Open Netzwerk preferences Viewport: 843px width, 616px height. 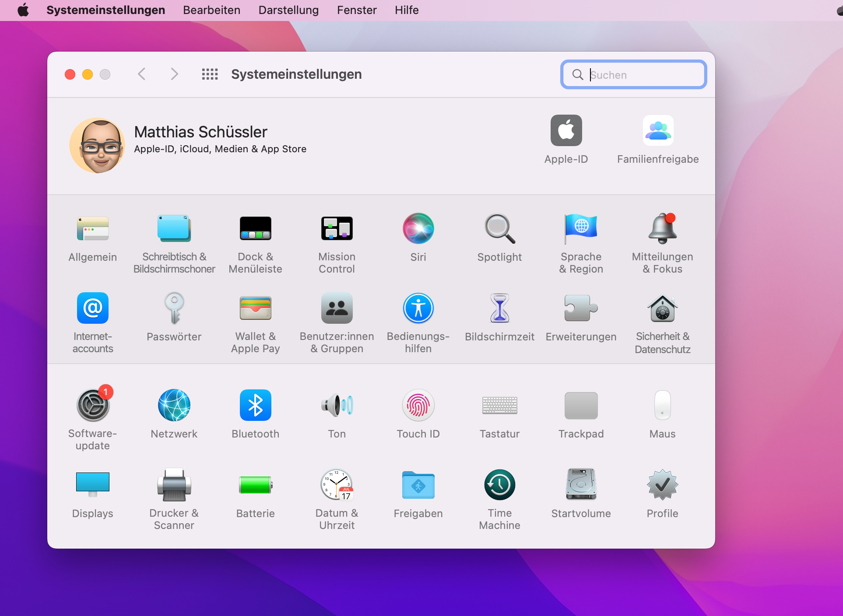point(174,405)
